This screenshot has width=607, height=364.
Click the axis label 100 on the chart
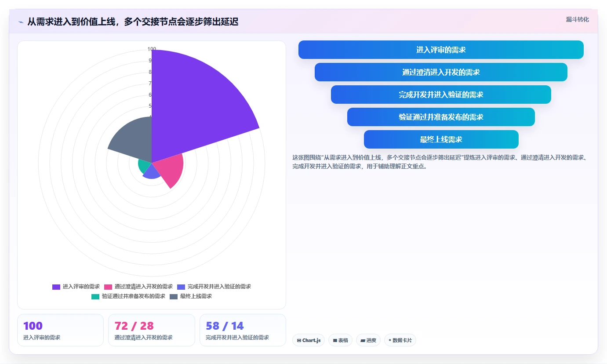[152, 49]
